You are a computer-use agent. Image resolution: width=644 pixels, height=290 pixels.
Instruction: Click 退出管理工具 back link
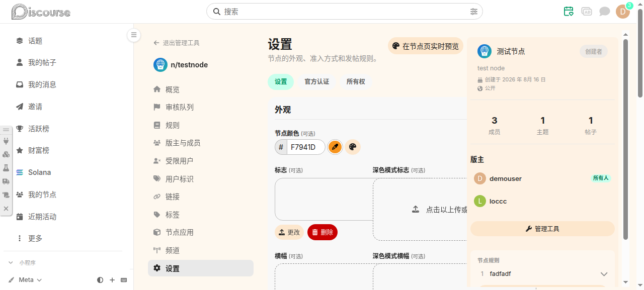coord(177,43)
